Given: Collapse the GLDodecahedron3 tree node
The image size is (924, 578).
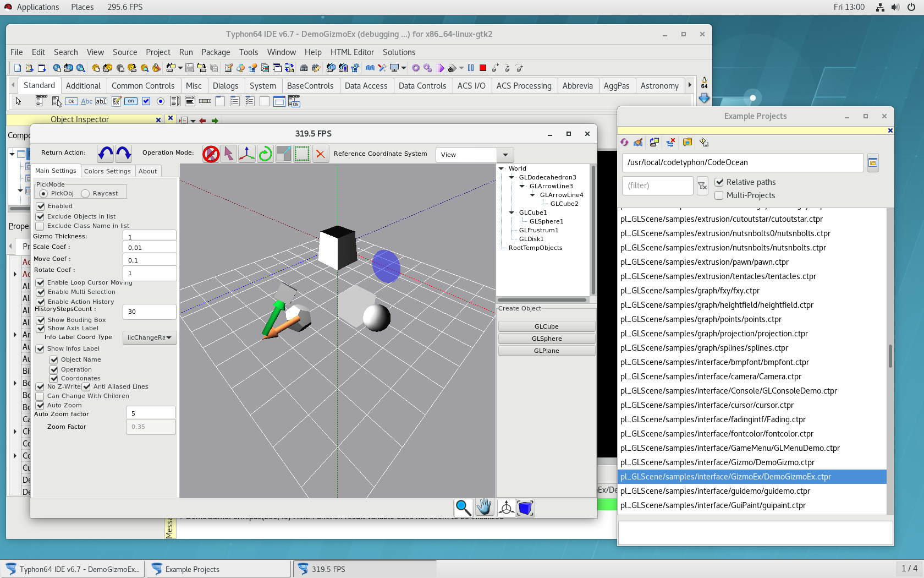Looking at the screenshot, I should [512, 177].
